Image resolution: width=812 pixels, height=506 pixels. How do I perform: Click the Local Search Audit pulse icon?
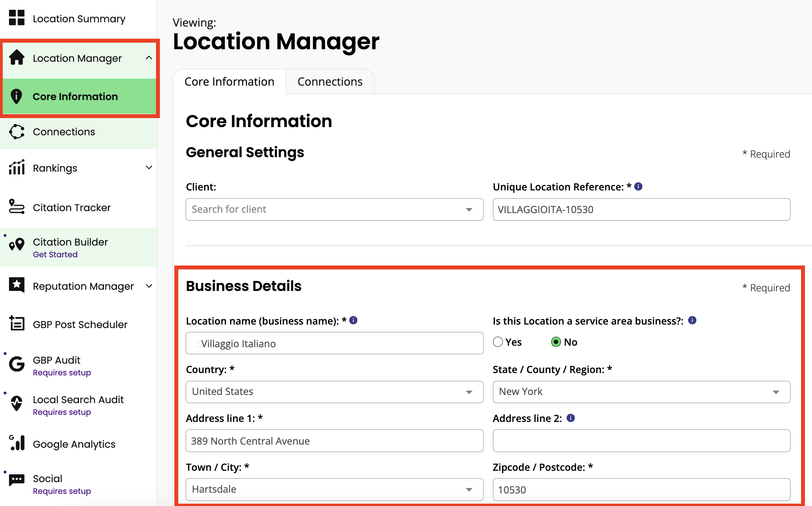[x=17, y=403]
